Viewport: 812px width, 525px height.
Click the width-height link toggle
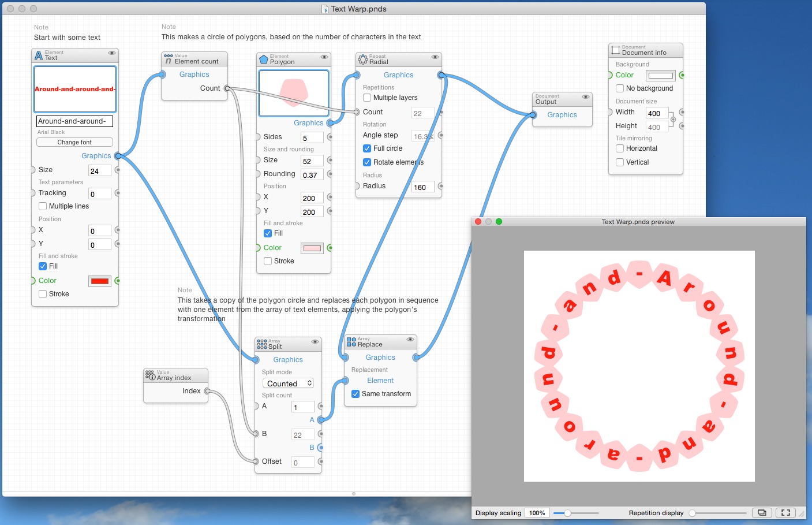click(673, 120)
